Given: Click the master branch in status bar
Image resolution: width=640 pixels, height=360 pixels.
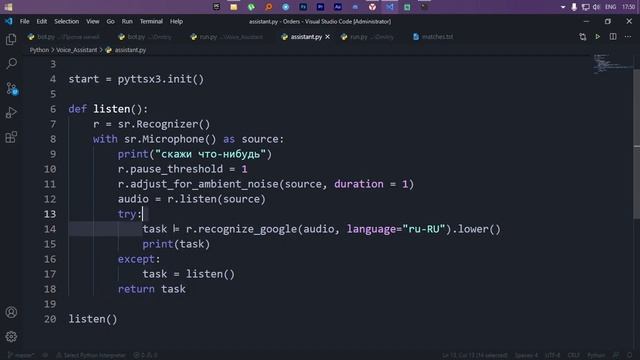Looking at the screenshot, I should coord(21,355).
